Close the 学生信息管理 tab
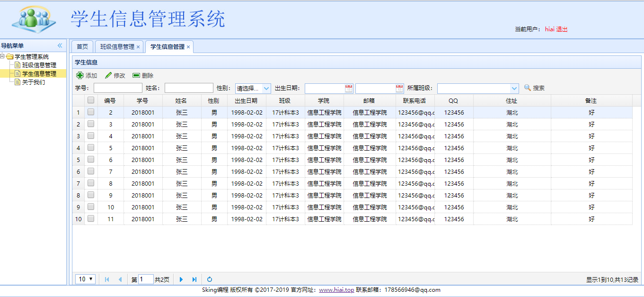 (x=188, y=47)
